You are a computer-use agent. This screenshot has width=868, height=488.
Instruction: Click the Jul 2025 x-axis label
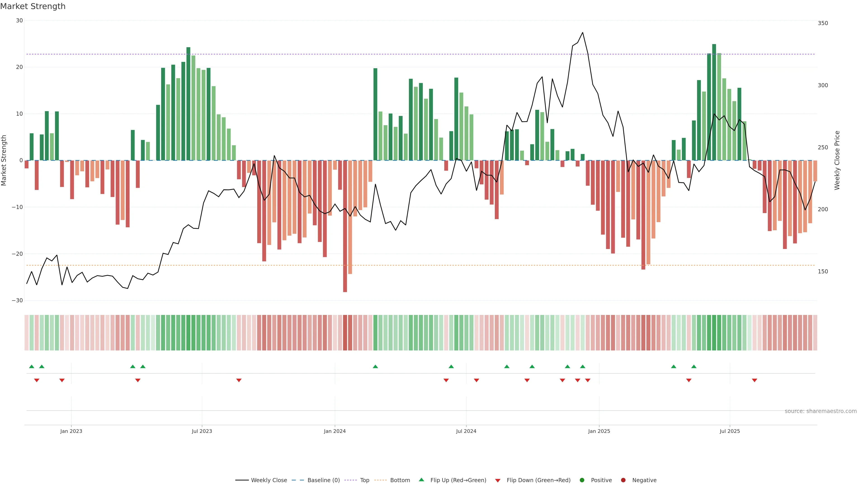click(x=729, y=431)
